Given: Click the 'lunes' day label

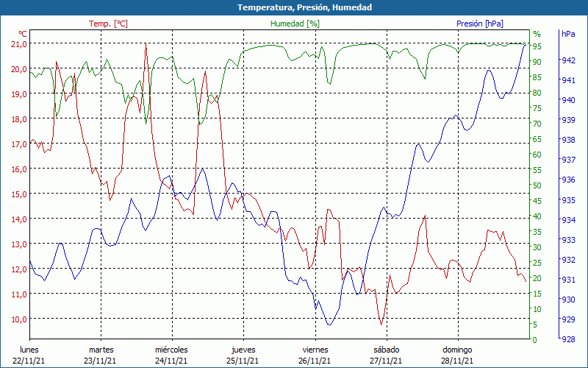Looking at the screenshot, I should (29, 350).
